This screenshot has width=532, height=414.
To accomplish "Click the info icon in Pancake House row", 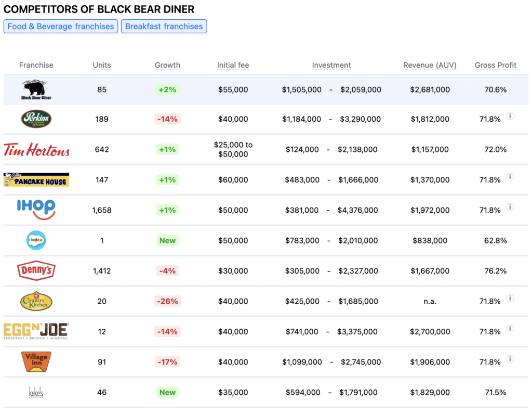I will [510, 177].
